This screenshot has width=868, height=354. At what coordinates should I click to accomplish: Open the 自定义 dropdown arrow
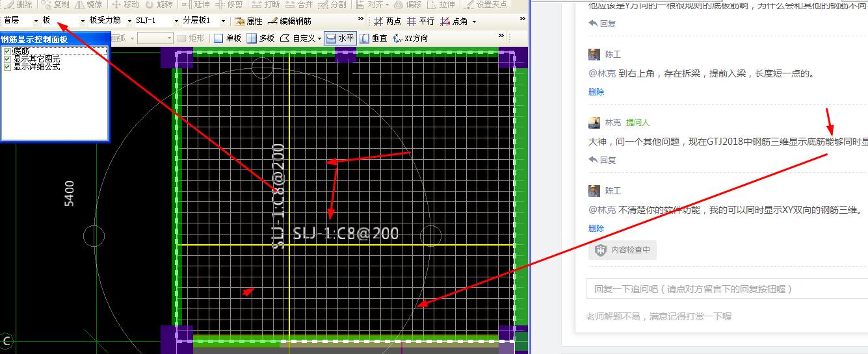319,39
